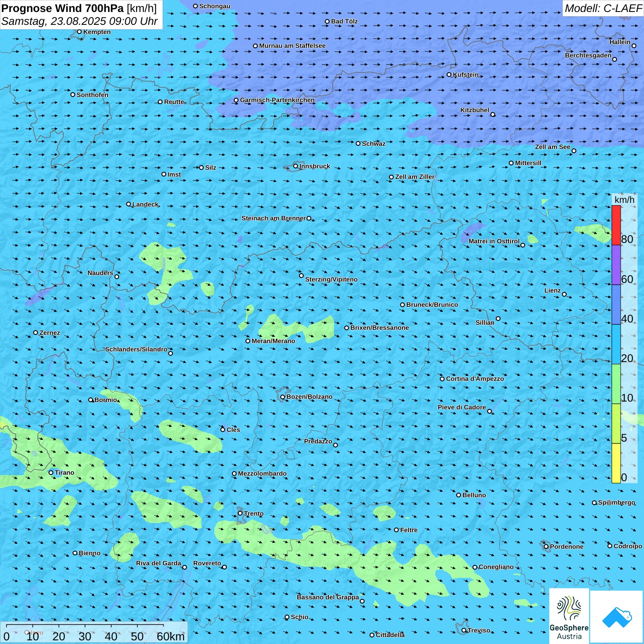
Task: Click the Belluno city label
Action: [474, 495]
